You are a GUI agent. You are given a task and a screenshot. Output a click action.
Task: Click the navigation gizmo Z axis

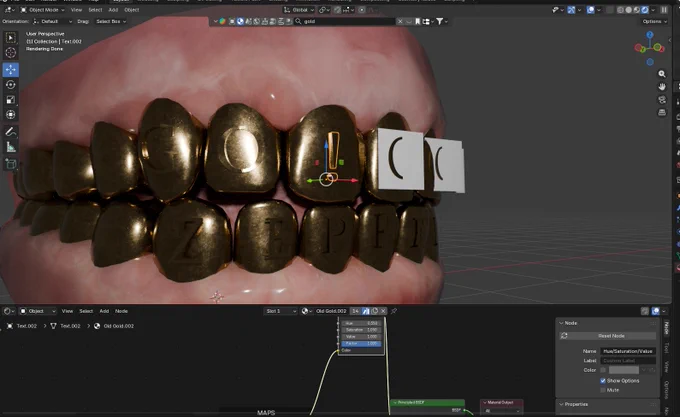(x=649, y=34)
